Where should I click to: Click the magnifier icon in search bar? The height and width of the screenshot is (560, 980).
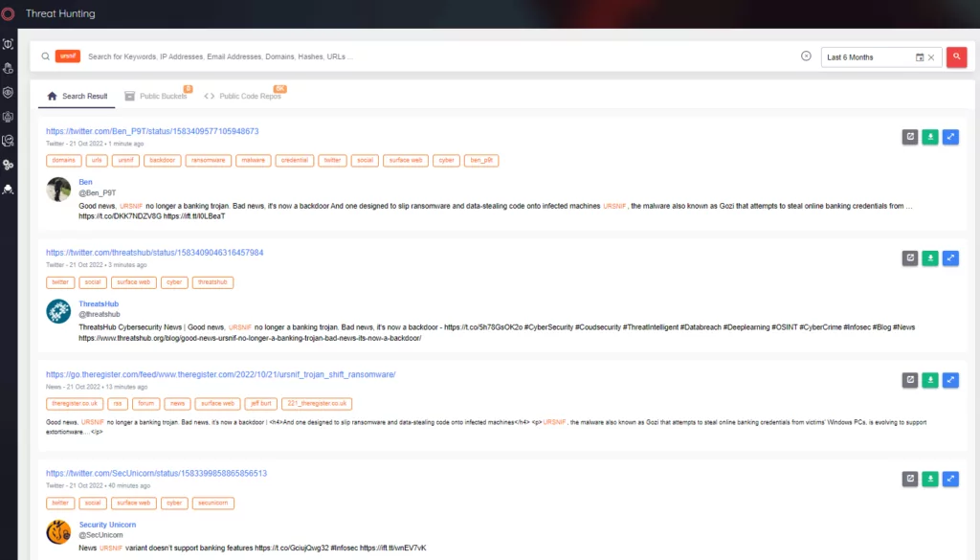[46, 56]
